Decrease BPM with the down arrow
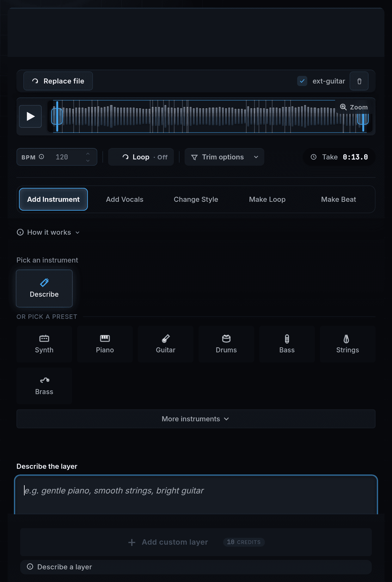This screenshot has width=392, height=582. (x=88, y=161)
